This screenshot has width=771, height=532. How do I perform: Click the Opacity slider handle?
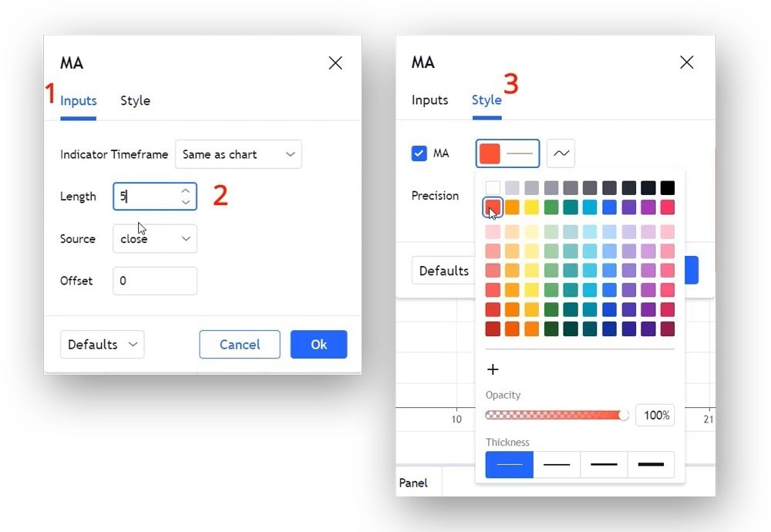click(x=623, y=416)
